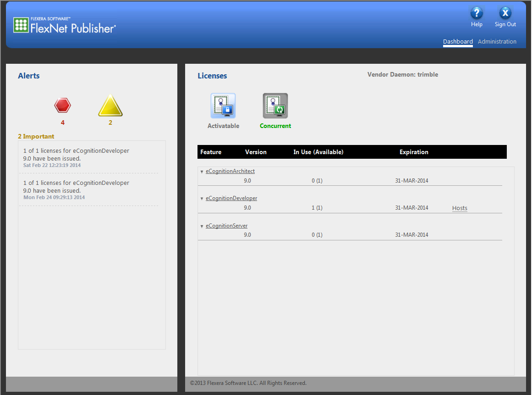The image size is (532, 395).
Task: Select the alert dated Sat Feb 22 12:23:19 2014
Action: pyautogui.click(x=89, y=158)
